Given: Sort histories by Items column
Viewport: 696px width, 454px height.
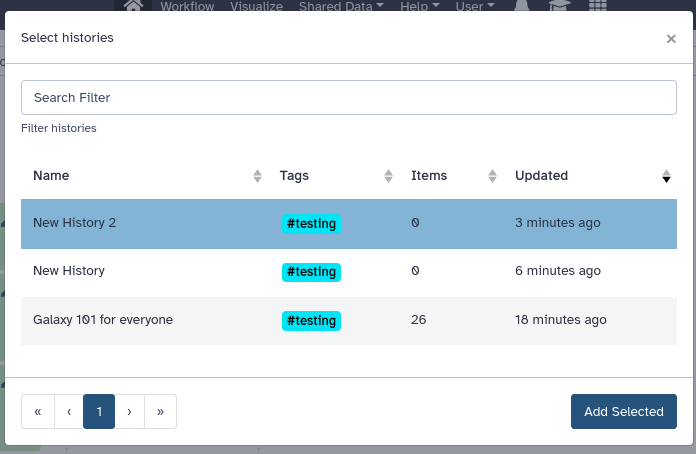Looking at the screenshot, I should pyautogui.click(x=492, y=176).
